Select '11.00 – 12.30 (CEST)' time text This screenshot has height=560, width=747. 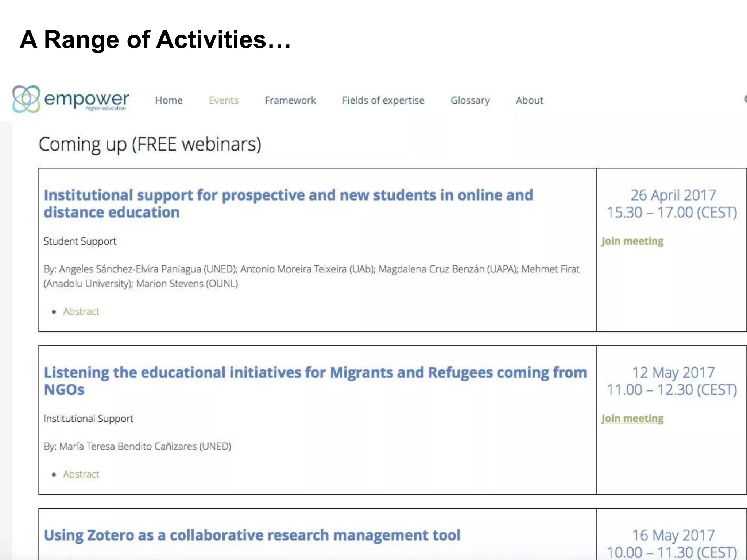coord(672,390)
